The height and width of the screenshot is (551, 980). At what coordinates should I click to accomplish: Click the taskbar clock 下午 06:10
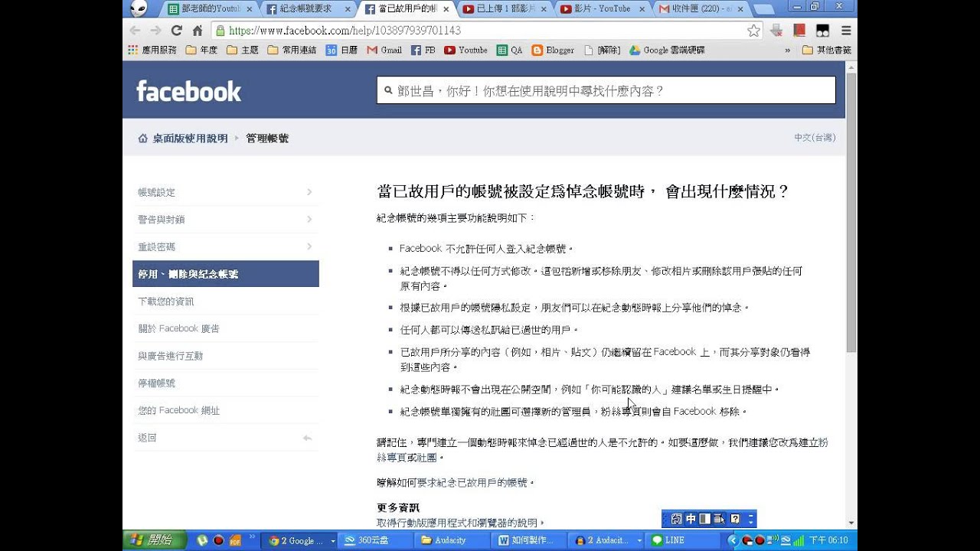tap(828, 540)
